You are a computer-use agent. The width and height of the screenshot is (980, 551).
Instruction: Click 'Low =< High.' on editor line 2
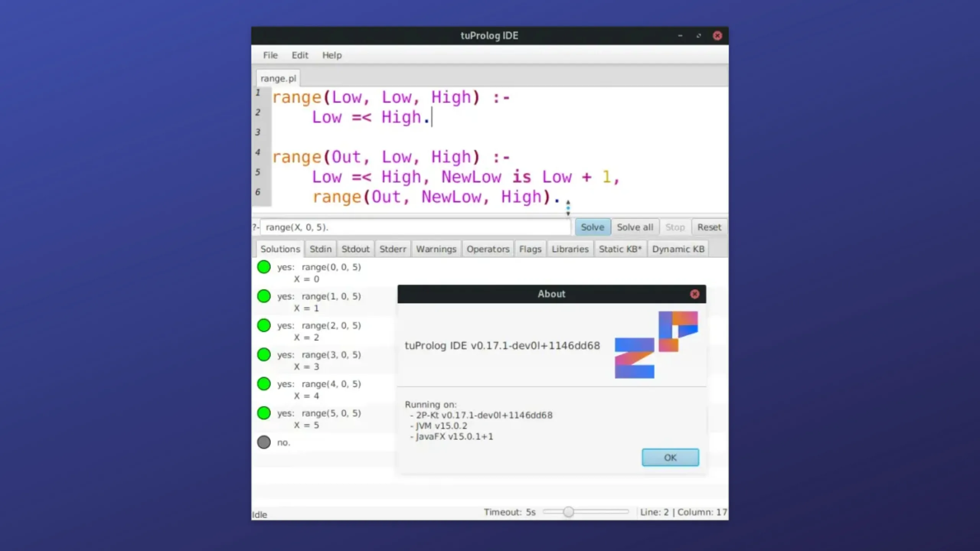pos(371,117)
